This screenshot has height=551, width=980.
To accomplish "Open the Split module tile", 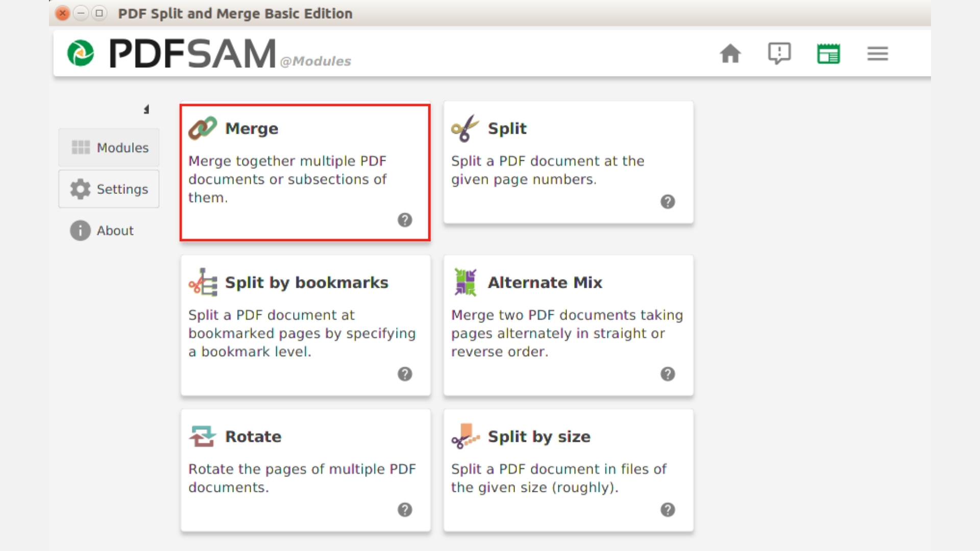I will [x=568, y=162].
